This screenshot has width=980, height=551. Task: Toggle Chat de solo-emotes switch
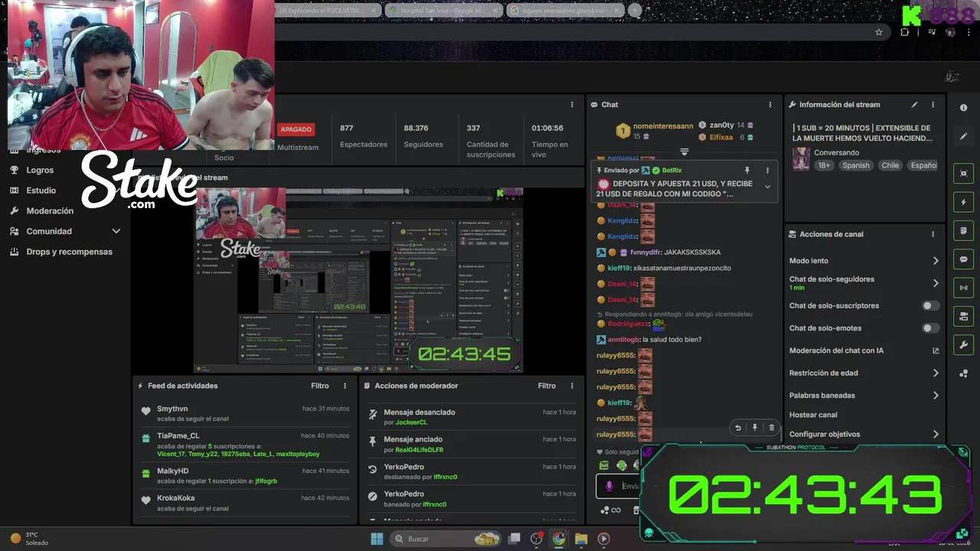click(930, 328)
